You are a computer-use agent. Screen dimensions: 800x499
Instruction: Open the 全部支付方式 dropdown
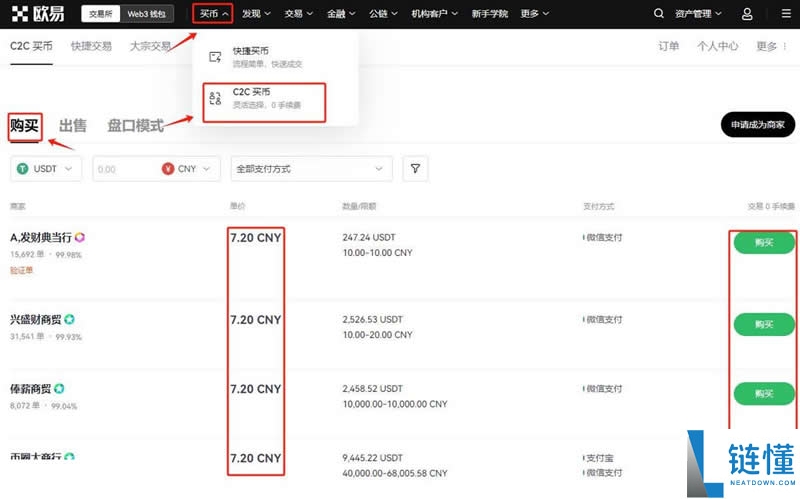[x=312, y=169]
